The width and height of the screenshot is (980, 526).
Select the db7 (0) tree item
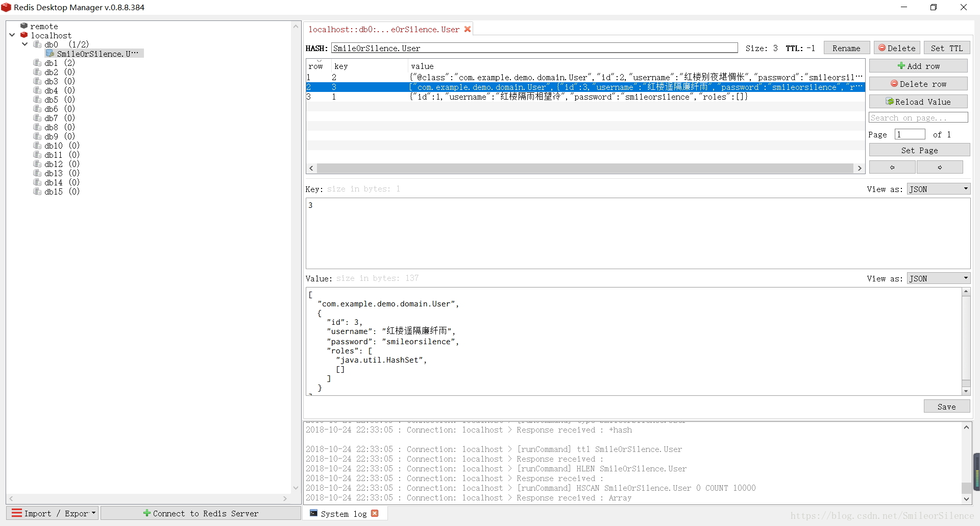tap(59, 118)
